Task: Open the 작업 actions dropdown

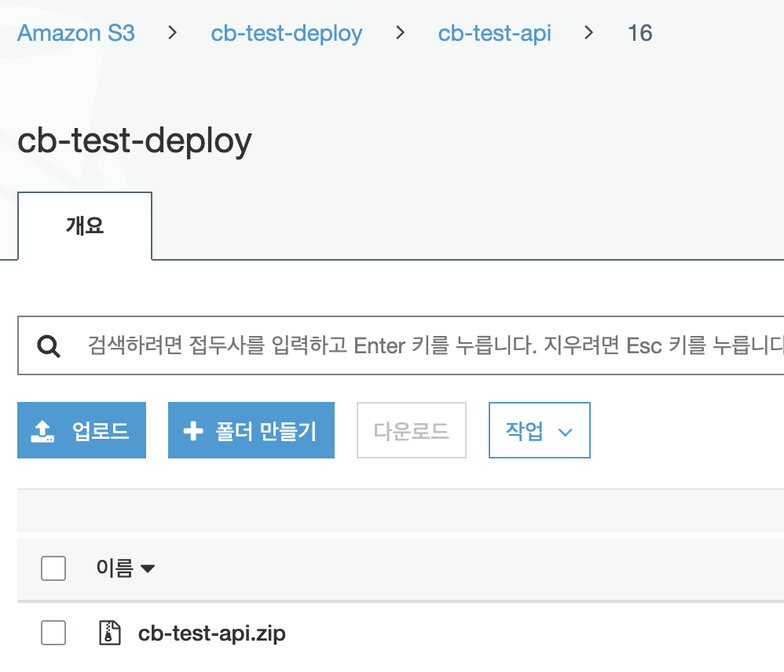Action: [540, 430]
